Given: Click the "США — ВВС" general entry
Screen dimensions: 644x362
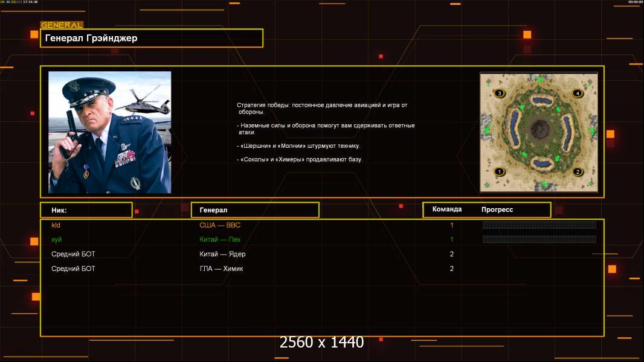Looking at the screenshot, I should click(220, 225).
